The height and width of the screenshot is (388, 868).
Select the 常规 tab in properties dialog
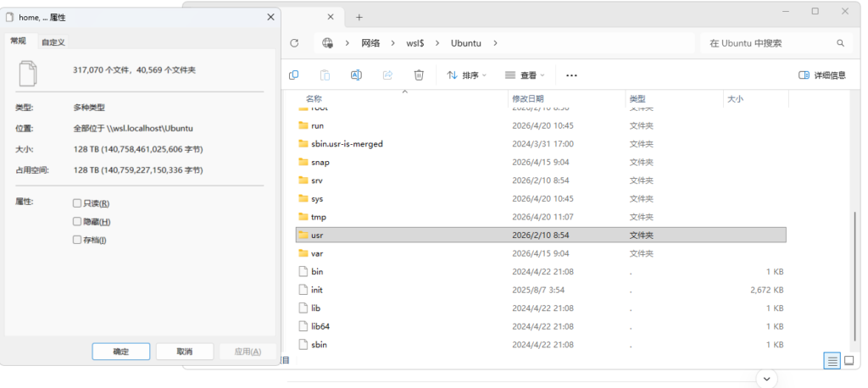19,41
